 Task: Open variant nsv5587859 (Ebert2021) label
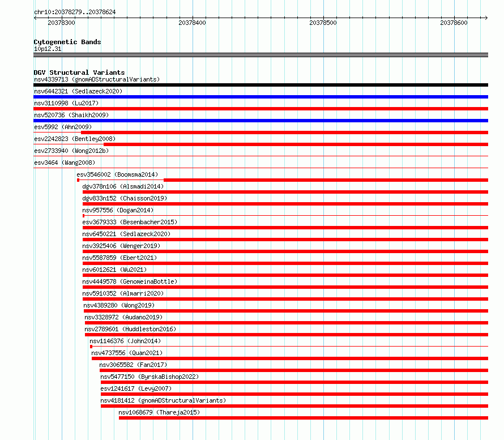pos(119,258)
